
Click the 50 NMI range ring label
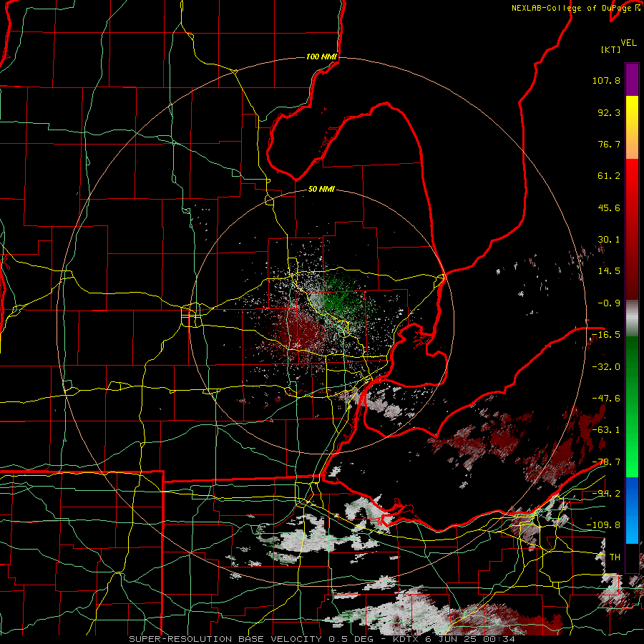pos(321,189)
